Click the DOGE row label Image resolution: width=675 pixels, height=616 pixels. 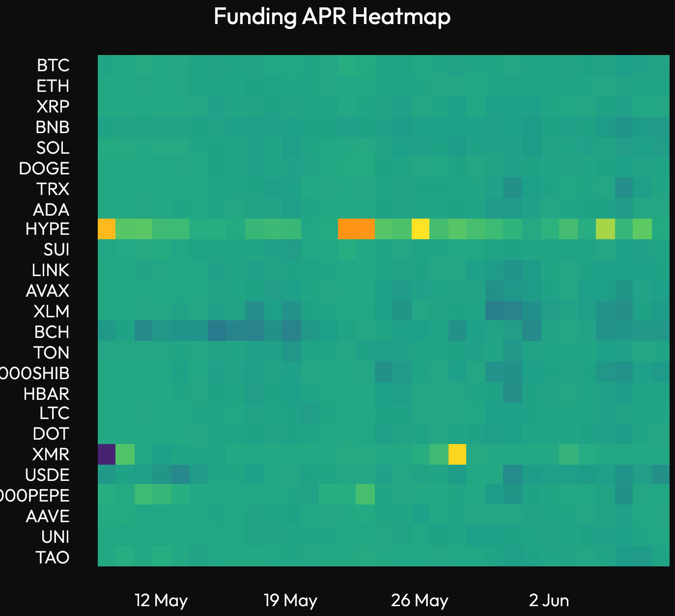[44, 168]
